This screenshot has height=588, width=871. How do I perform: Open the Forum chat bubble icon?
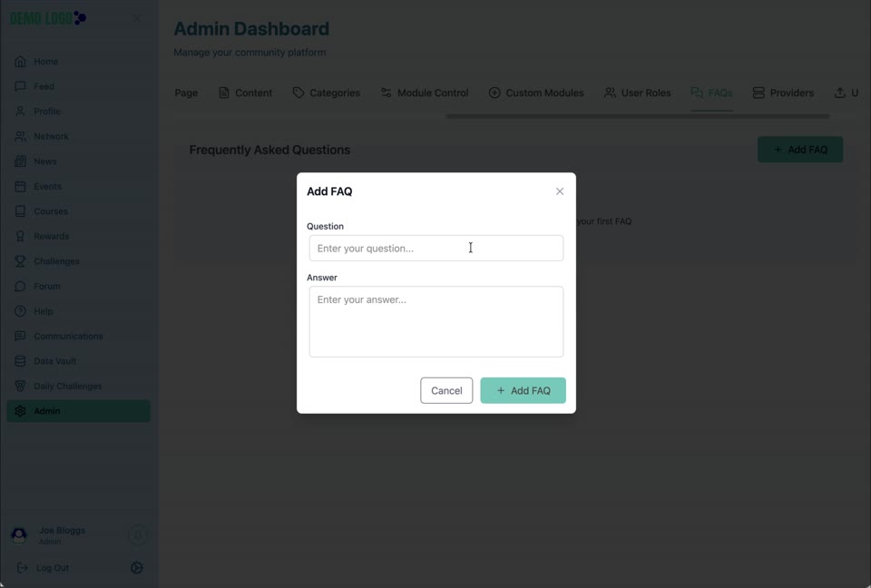coord(20,286)
